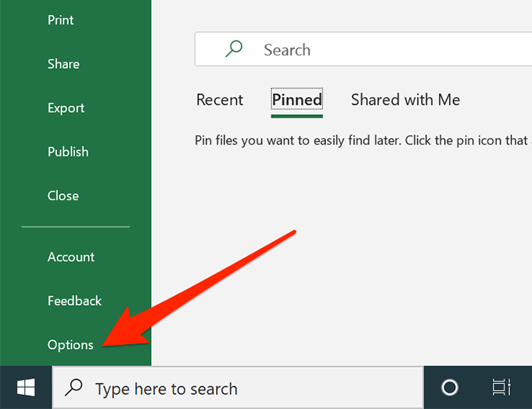Open the Shared with Me tab
Screen dimensions: 532x409
click(405, 100)
